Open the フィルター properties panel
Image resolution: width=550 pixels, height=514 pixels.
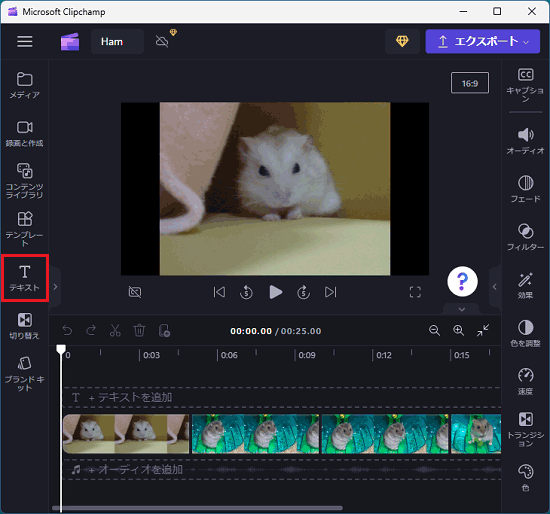click(x=525, y=237)
